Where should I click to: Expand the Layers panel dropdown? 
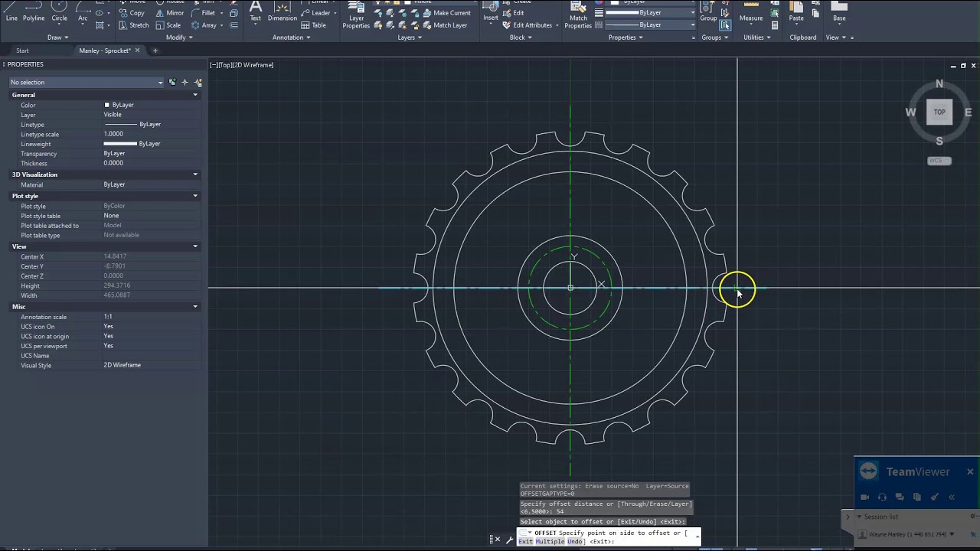tap(410, 37)
